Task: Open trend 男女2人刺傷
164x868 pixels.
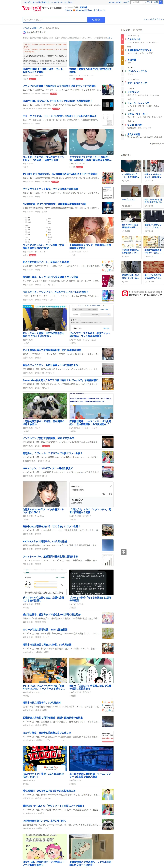Action: tap(133, 134)
